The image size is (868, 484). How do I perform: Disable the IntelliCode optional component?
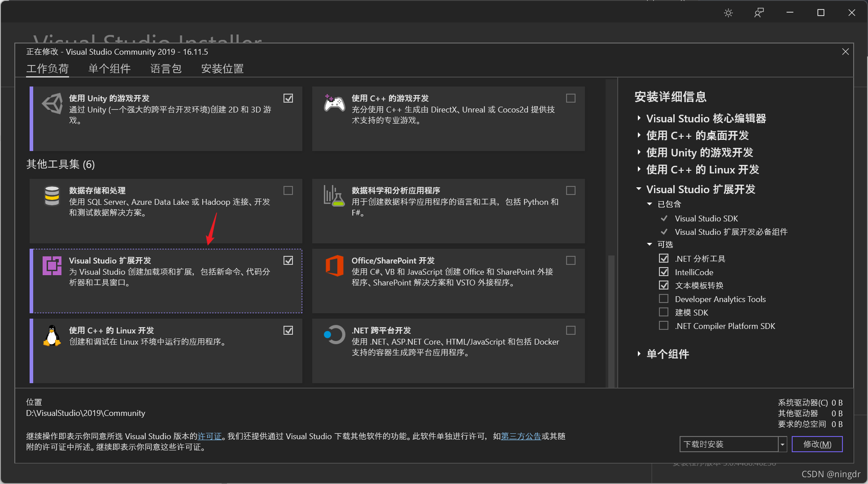[x=664, y=272]
